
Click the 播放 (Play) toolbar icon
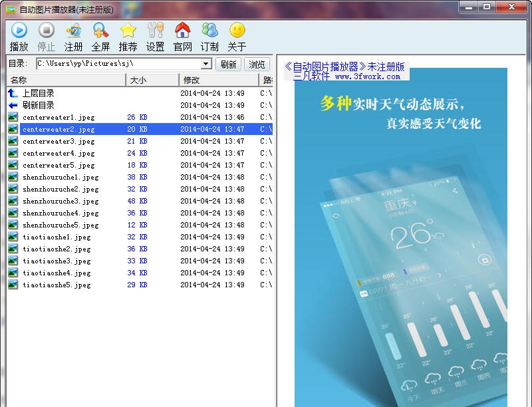tap(19, 31)
